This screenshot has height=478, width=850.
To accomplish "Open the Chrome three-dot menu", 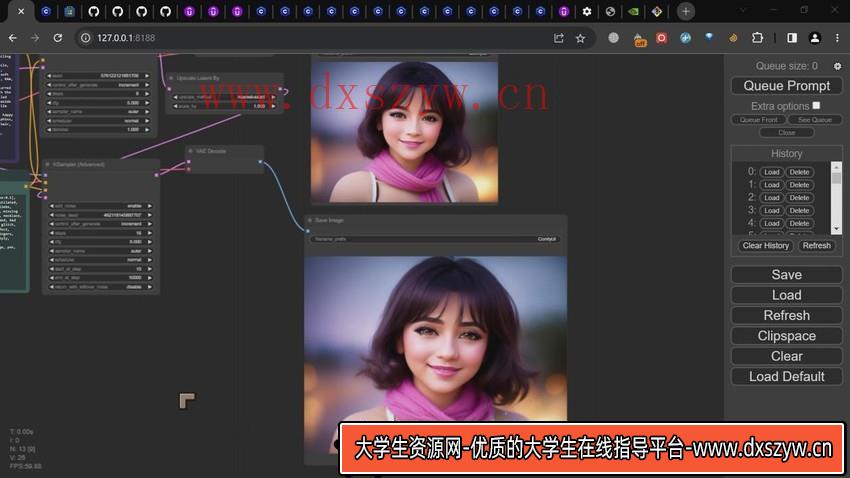I will point(837,38).
